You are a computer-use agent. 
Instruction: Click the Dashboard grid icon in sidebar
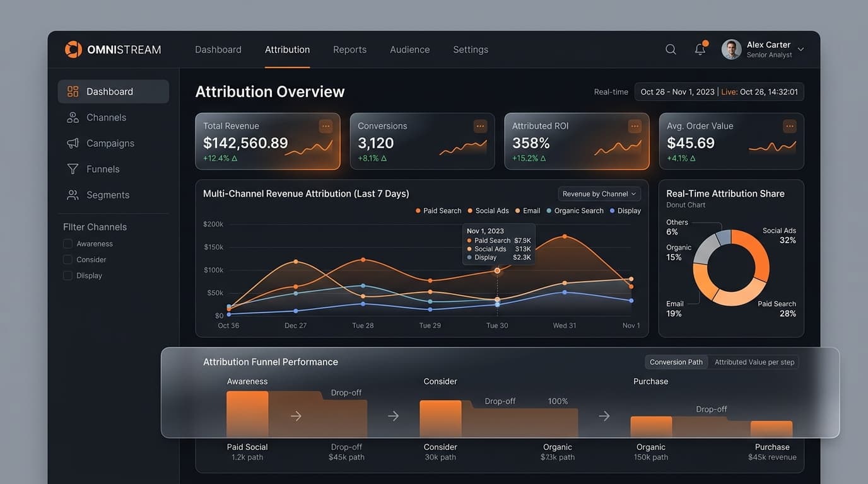(x=73, y=91)
